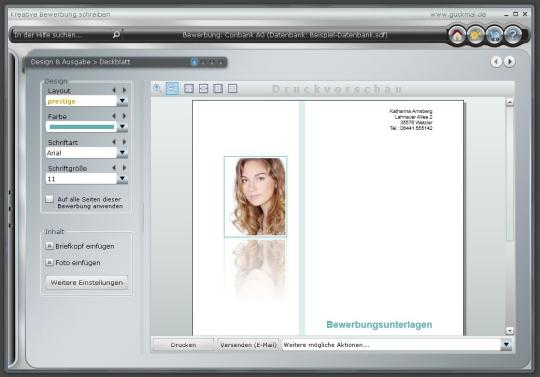Enable 'Auf alle Seiten dieser Bewerbung anwenden'
540x377 pixels.
50,199
